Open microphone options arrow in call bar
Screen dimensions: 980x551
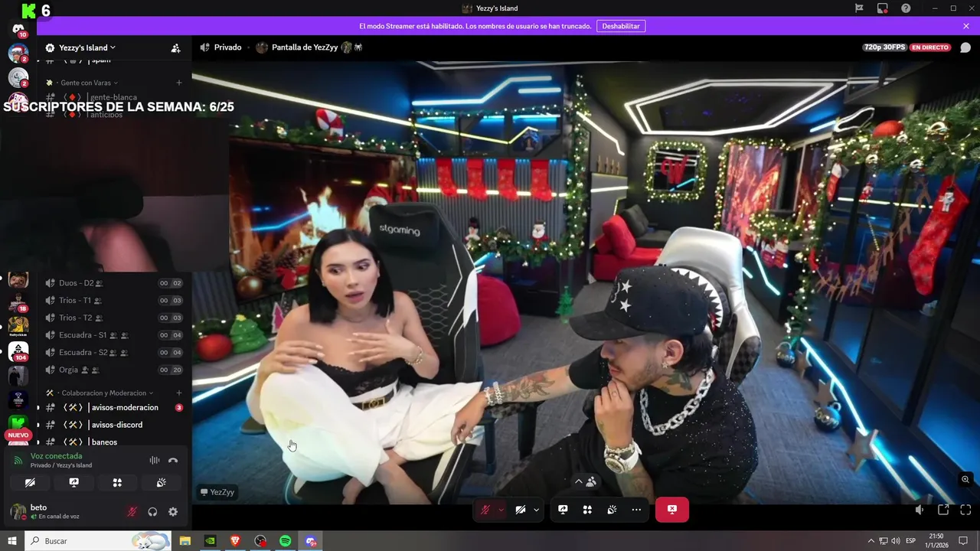pos(501,510)
